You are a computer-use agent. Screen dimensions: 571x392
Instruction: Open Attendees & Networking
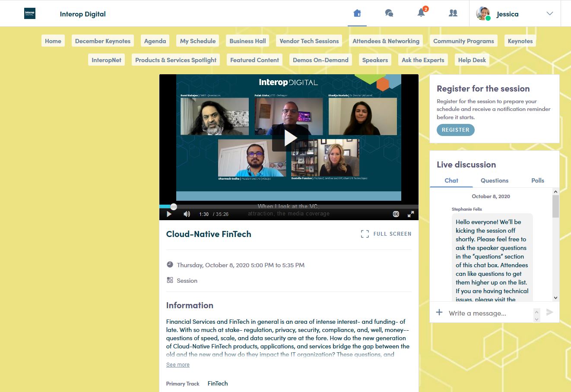click(x=386, y=41)
